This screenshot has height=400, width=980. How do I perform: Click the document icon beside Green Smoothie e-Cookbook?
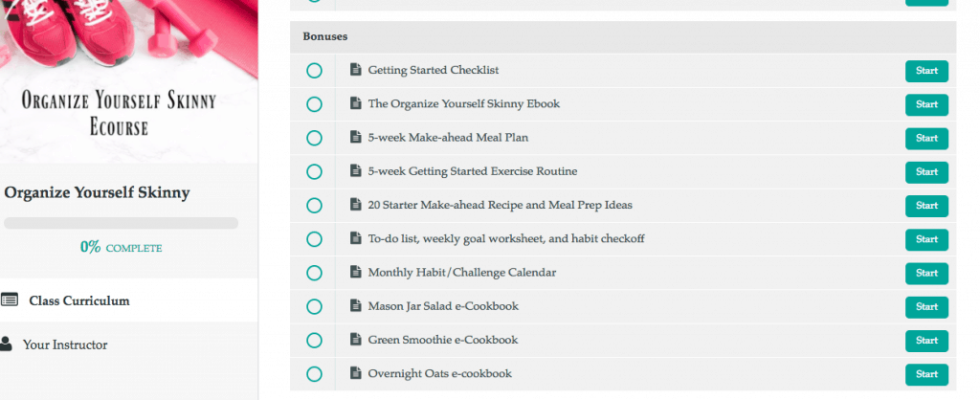pos(356,340)
